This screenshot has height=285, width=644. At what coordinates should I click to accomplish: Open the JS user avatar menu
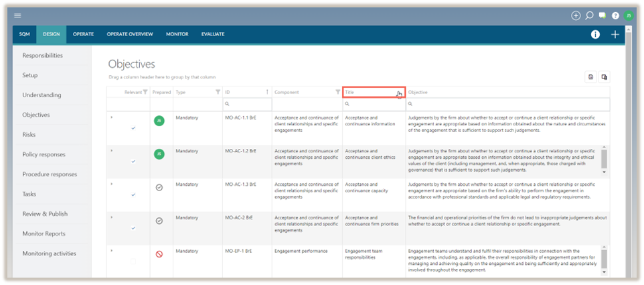tap(629, 15)
